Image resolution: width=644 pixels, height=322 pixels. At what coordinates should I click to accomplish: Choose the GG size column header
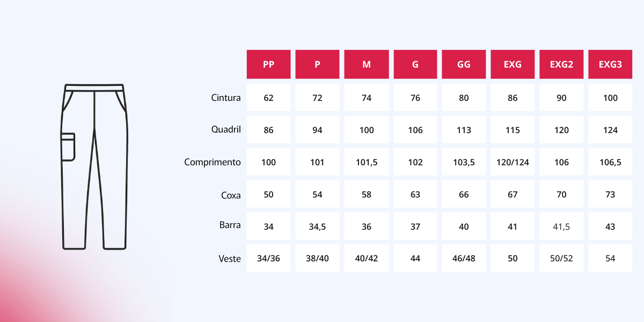(464, 64)
